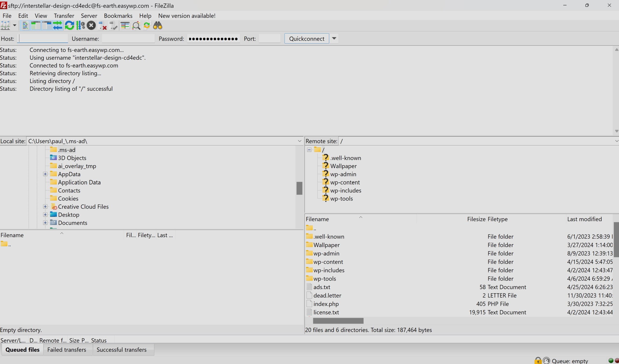Focus the Host input field
This screenshot has height=364, width=619.
(x=43, y=39)
